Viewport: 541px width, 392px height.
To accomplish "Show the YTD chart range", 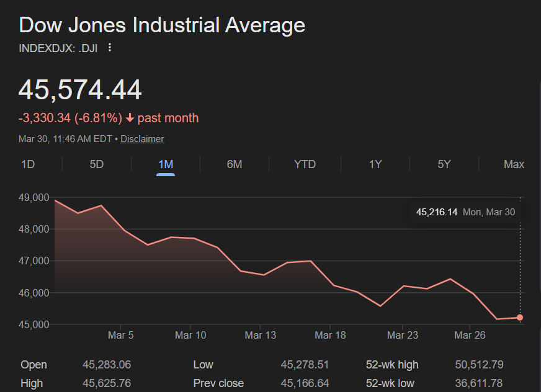I will [x=305, y=164].
